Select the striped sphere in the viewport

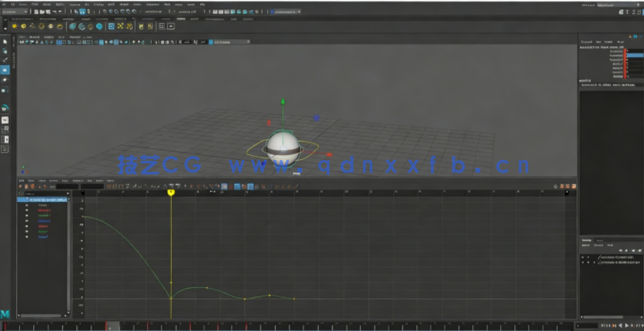coord(281,145)
